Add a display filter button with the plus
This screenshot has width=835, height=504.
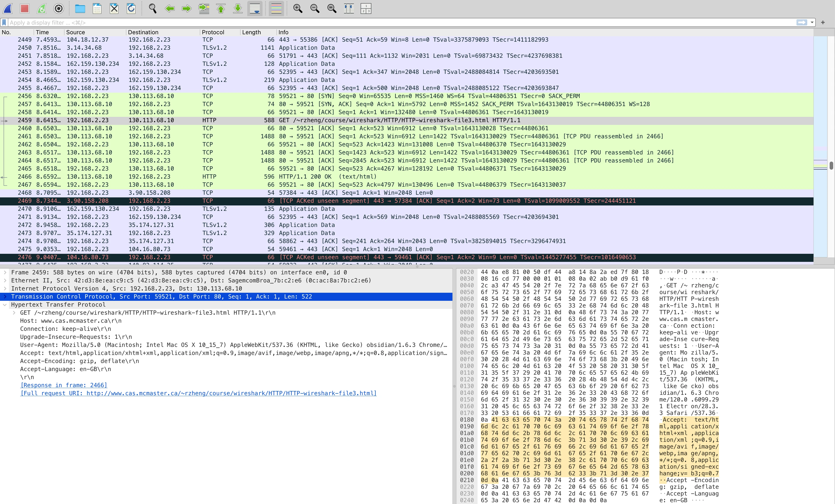823,22
